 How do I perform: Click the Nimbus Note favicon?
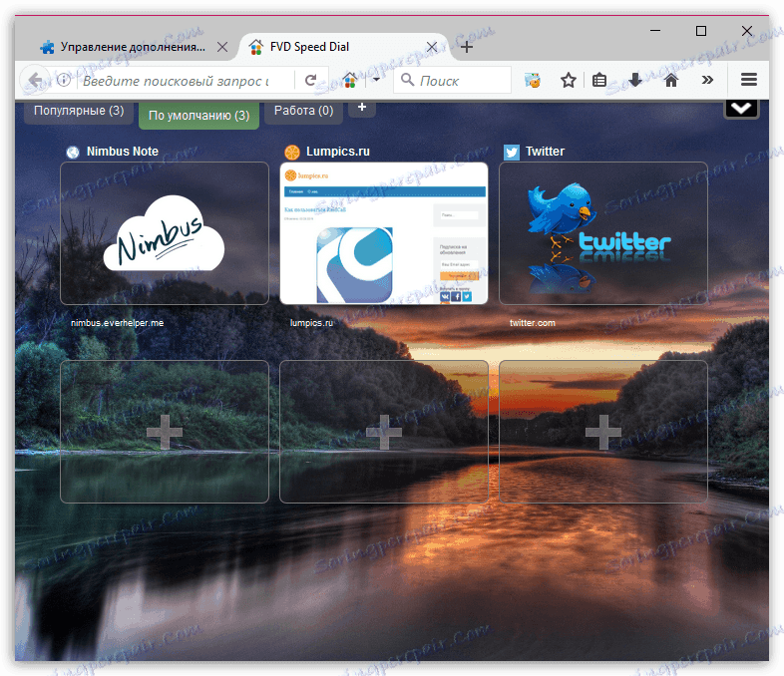click(73, 152)
